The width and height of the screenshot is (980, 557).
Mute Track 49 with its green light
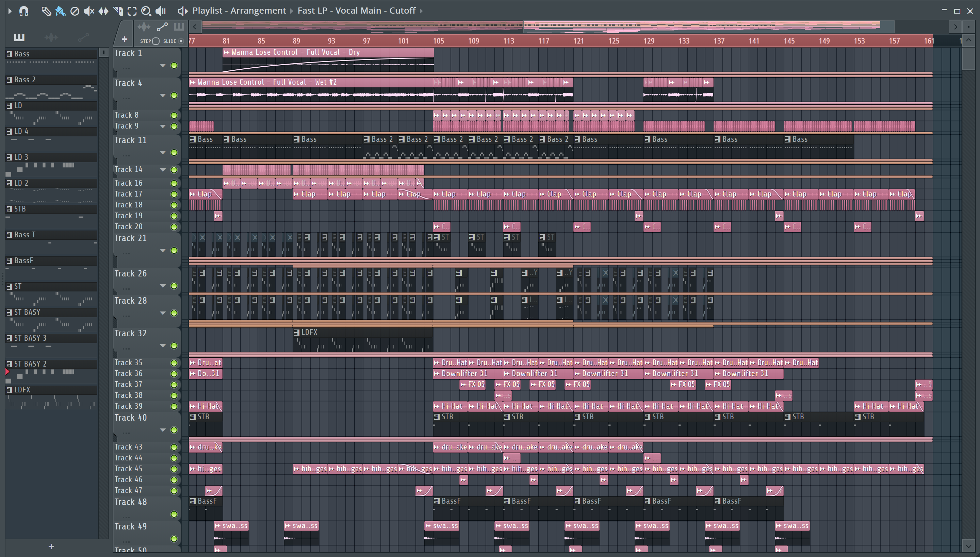[x=174, y=539]
